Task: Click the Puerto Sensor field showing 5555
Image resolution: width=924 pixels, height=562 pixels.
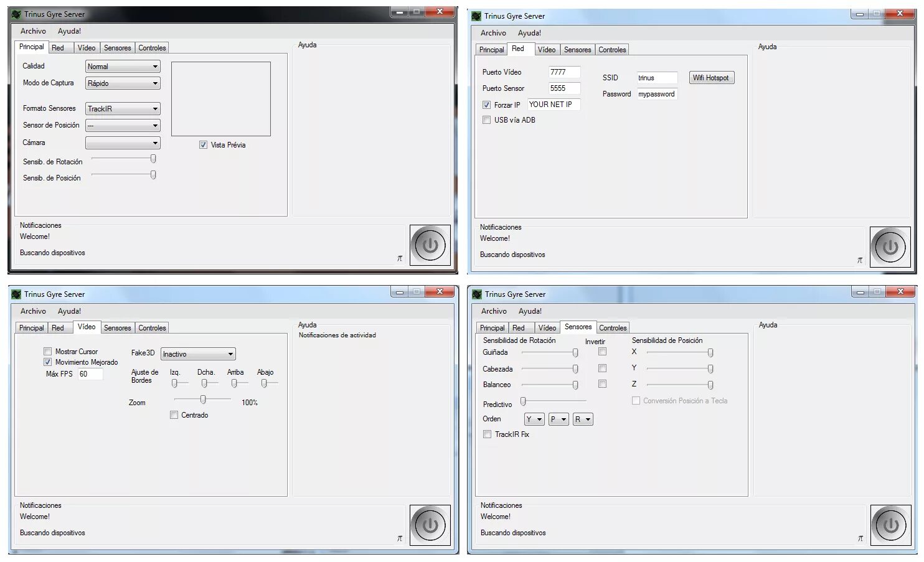Action: point(565,88)
